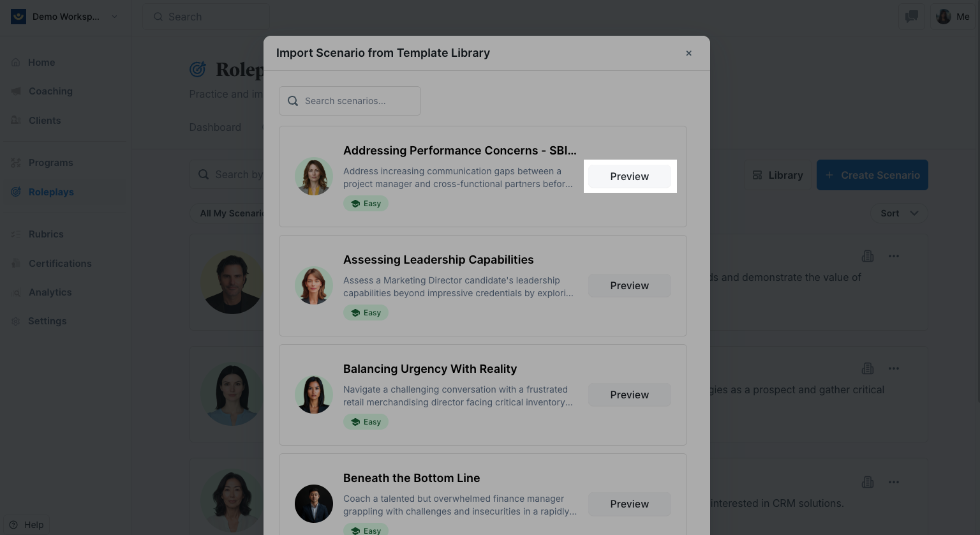This screenshot has height=535, width=980.
Task: Select Rubrics in the sidebar
Action: pos(46,234)
